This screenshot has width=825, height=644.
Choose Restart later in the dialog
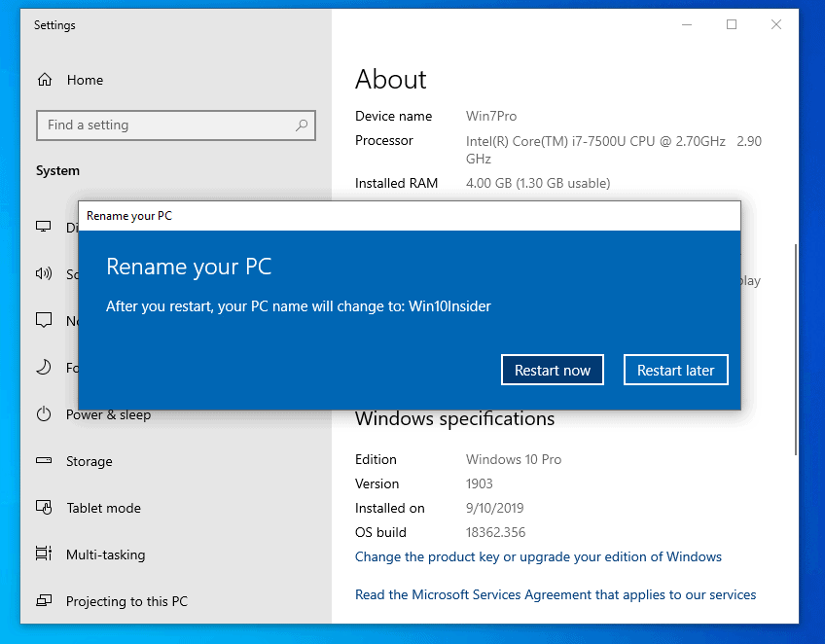[675, 370]
